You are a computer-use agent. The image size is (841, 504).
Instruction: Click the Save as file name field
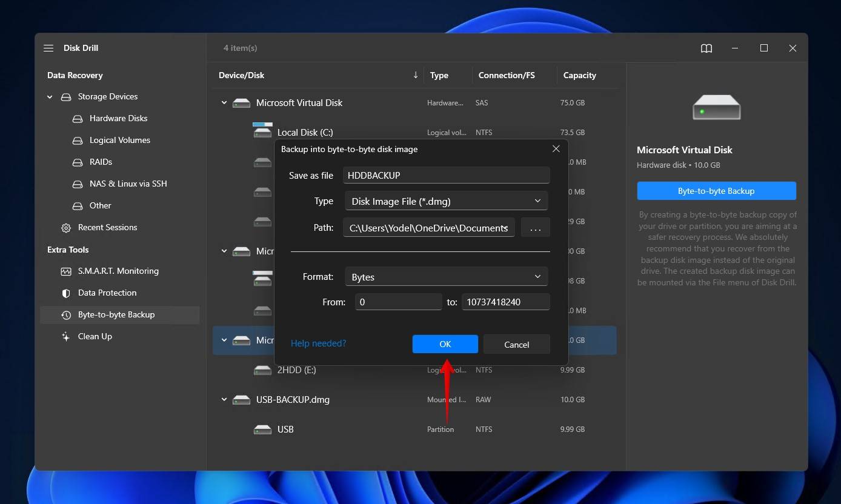pyautogui.click(x=446, y=175)
